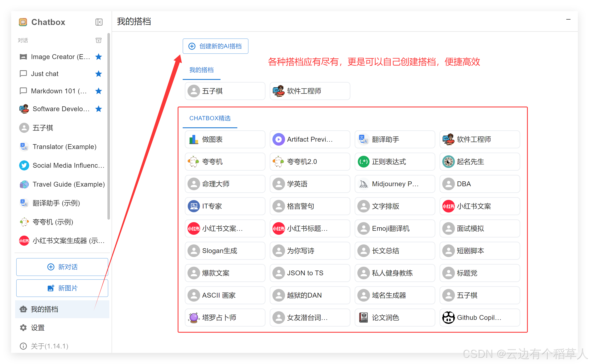Open the Slogan生成 card
Viewport: 589px width, 364px height.
pos(225,251)
